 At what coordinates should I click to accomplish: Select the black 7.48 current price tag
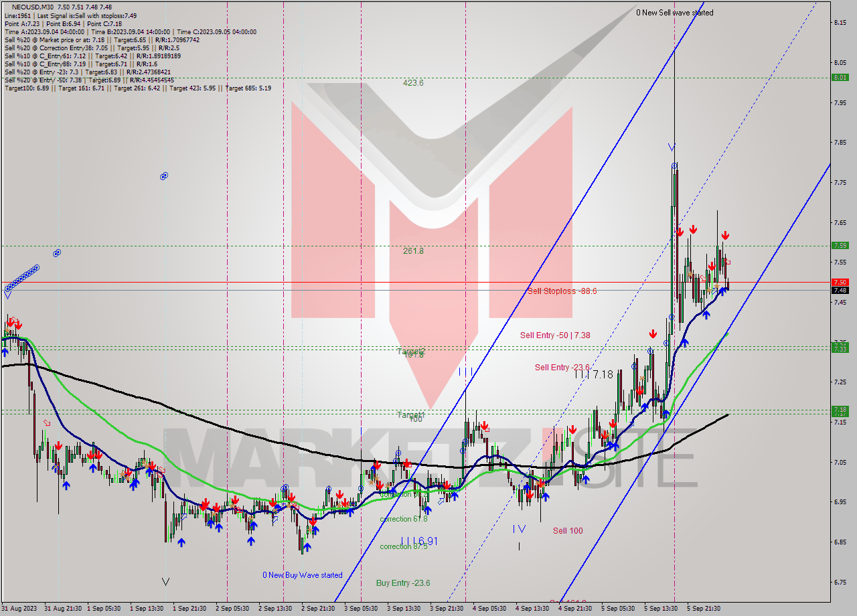840,291
